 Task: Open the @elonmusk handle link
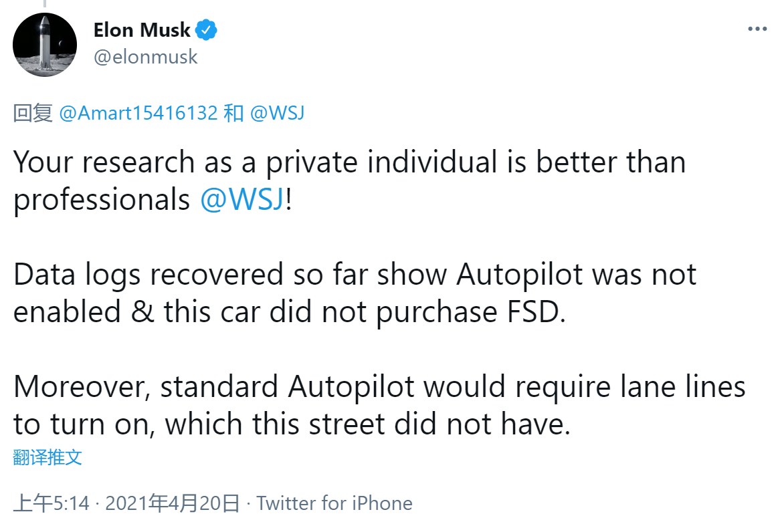point(146,57)
